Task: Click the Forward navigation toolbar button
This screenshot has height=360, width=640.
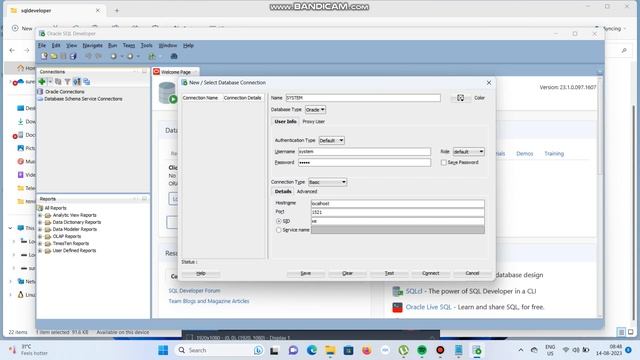Action: 130,56
